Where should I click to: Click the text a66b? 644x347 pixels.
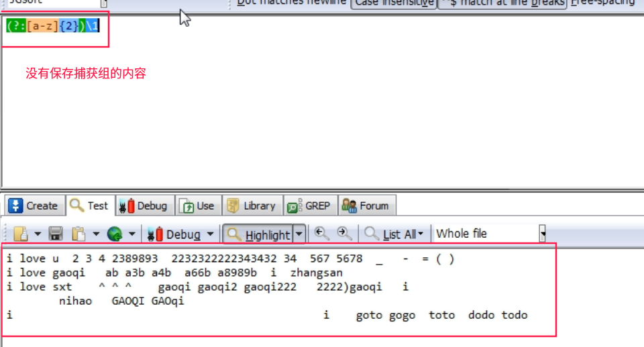[197, 273]
